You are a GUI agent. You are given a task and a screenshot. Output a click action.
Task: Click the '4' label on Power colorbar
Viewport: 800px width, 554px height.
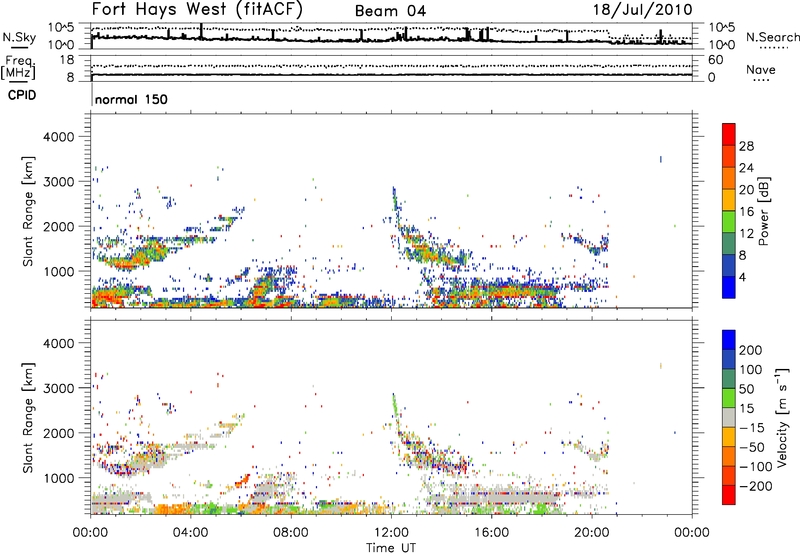742,277
